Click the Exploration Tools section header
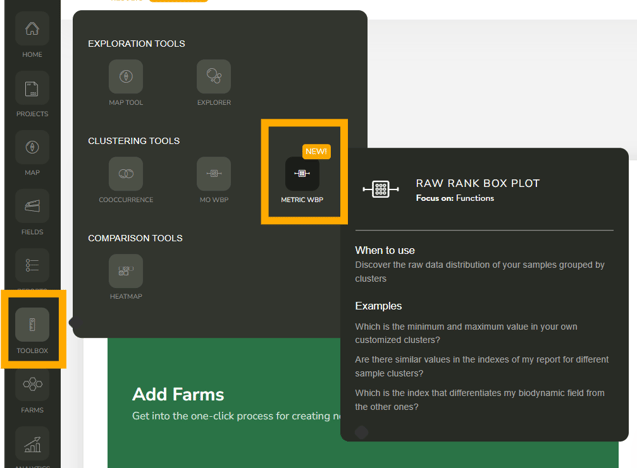The image size is (637, 468). click(136, 44)
